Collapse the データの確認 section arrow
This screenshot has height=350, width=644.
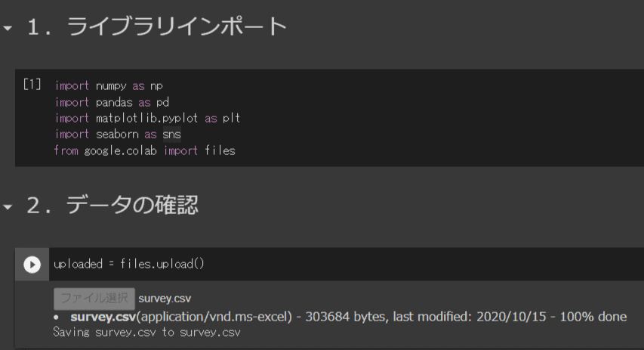pos(8,206)
